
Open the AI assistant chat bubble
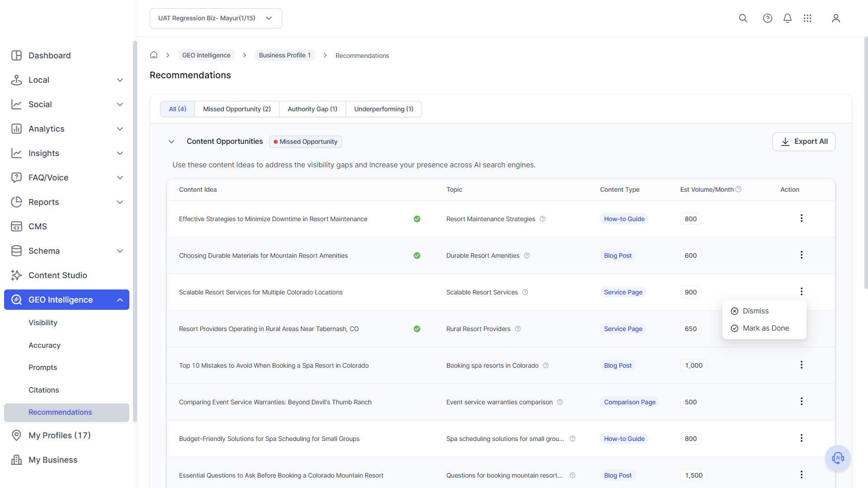(x=838, y=458)
